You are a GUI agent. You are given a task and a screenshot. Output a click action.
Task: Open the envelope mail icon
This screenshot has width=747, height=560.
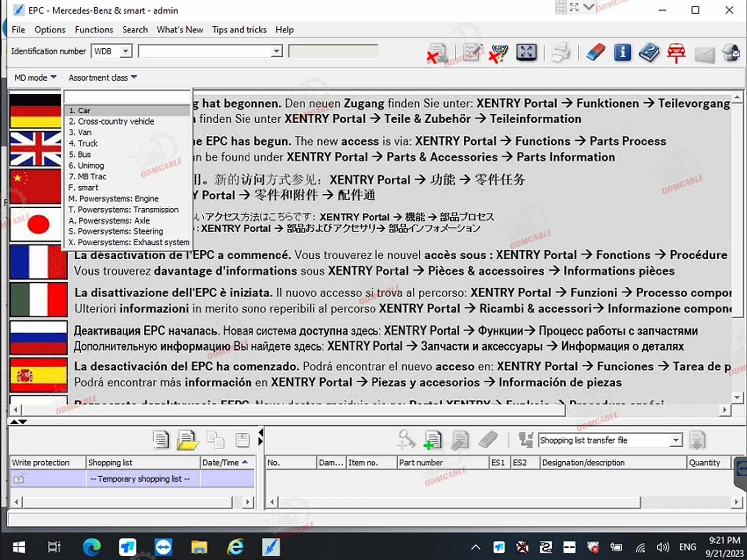pyautogui.click(x=704, y=54)
